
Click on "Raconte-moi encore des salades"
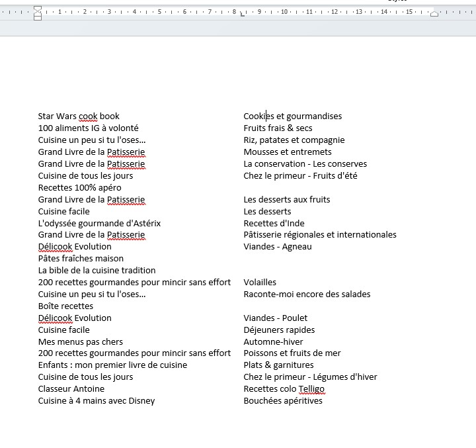(307, 294)
